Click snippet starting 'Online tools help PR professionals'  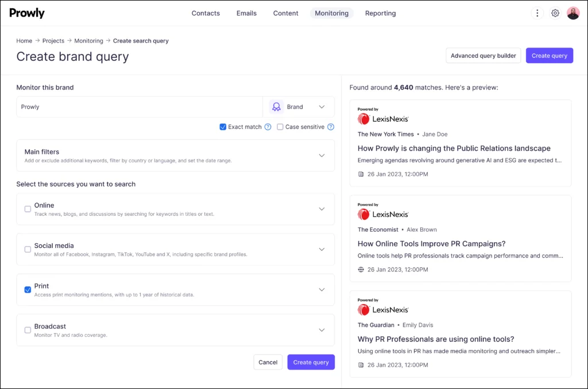click(460, 256)
